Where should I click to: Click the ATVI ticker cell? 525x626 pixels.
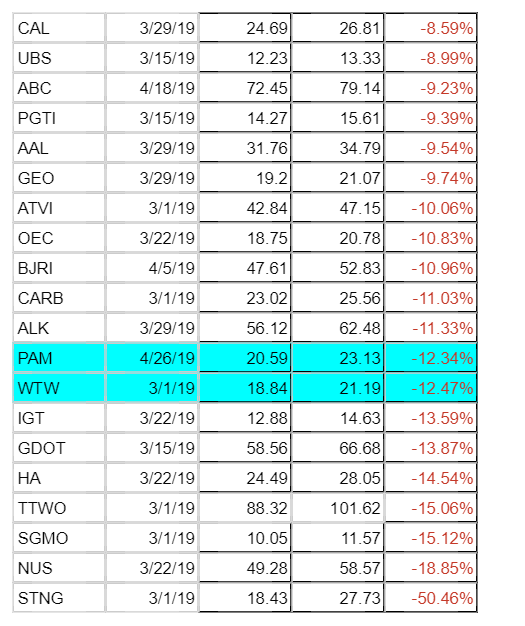coord(59,208)
